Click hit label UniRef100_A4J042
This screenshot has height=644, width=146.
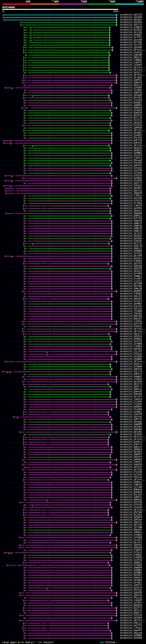(x=131, y=32)
